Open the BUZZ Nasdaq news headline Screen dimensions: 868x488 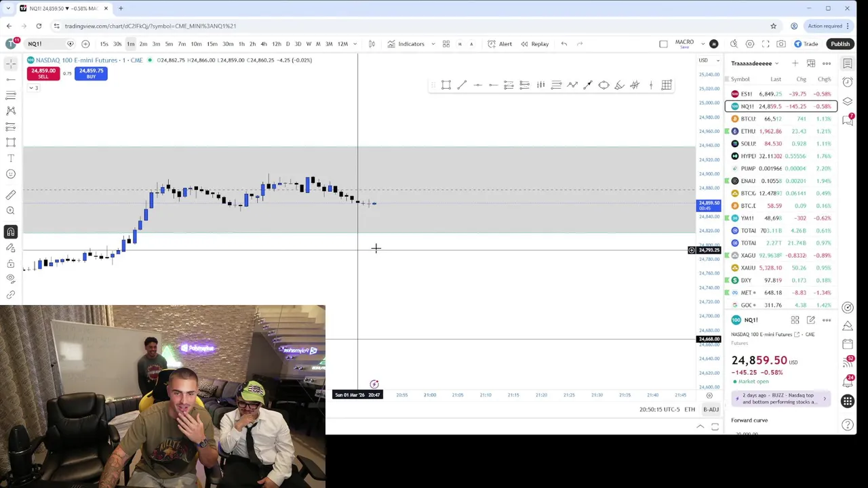coord(780,399)
